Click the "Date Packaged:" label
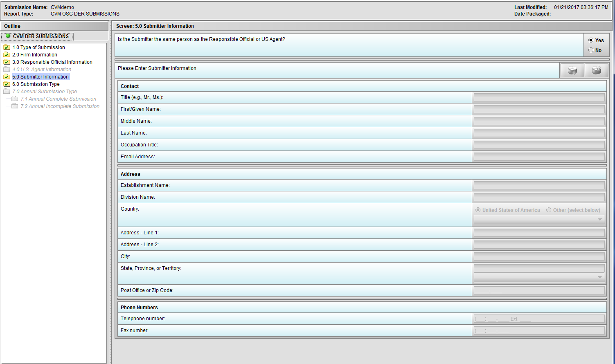615x364 pixels. (533, 14)
